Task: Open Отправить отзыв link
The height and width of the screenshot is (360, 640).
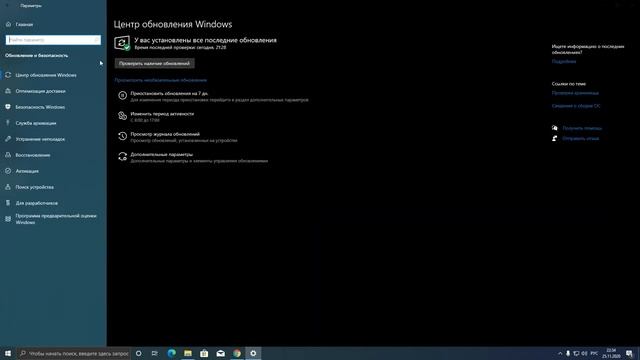Action: point(580,138)
